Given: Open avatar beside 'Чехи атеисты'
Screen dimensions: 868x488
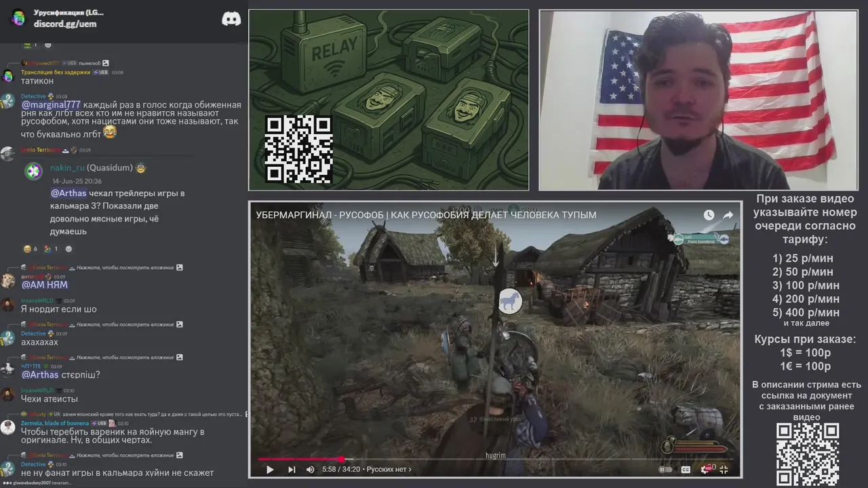Looking at the screenshot, I should tap(7, 394).
